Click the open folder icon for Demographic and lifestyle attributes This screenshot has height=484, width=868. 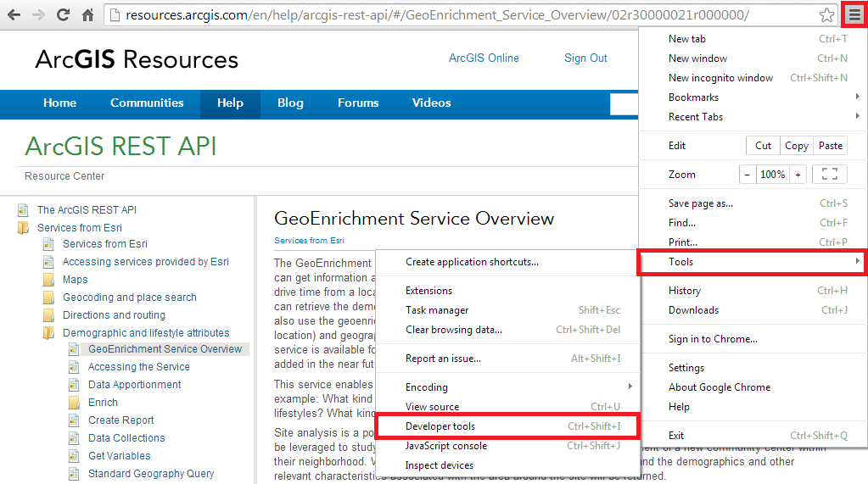pyautogui.click(x=48, y=333)
